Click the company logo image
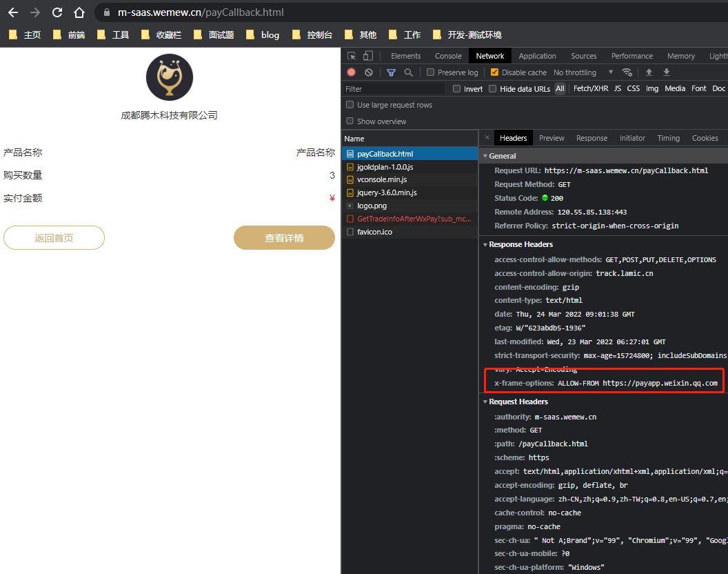Image resolution: width=728 pixels, height=574 pixels. point(170,77)
